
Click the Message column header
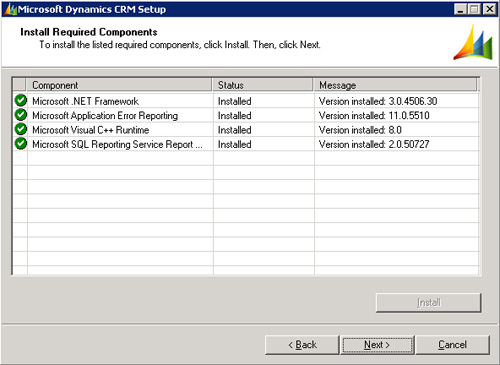pyautogui.click(x=395, y=85)
